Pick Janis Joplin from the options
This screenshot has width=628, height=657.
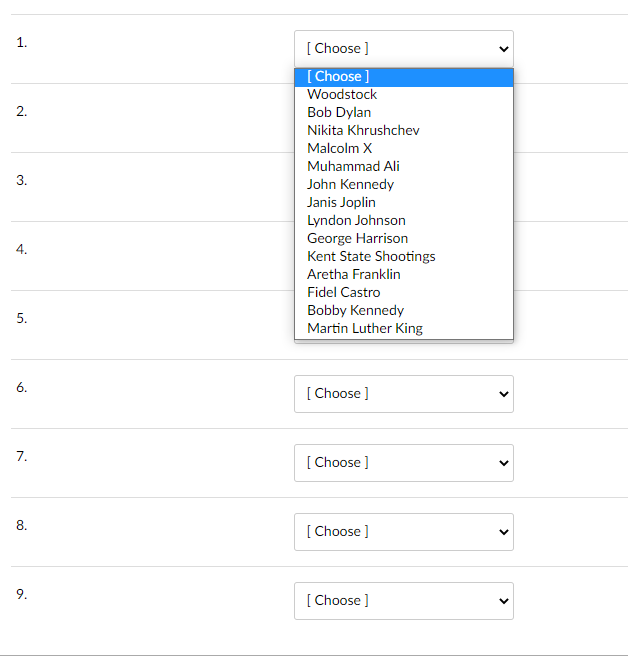[341, 202]
